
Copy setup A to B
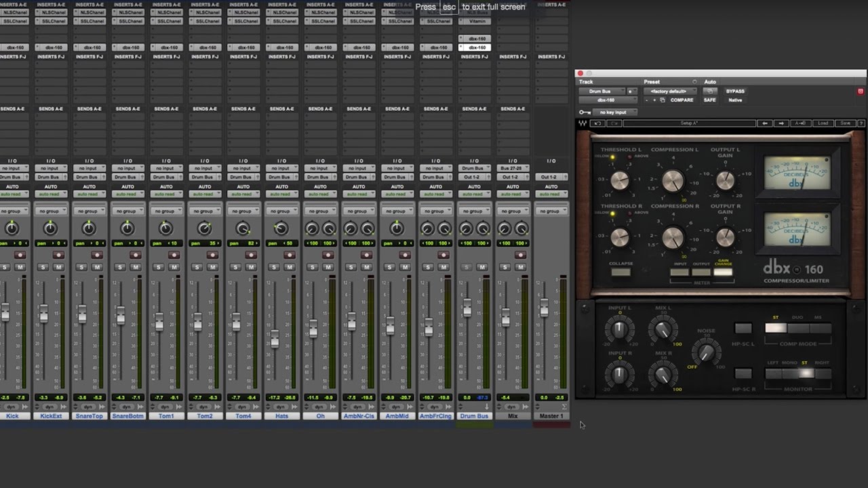tap(800, 123)
